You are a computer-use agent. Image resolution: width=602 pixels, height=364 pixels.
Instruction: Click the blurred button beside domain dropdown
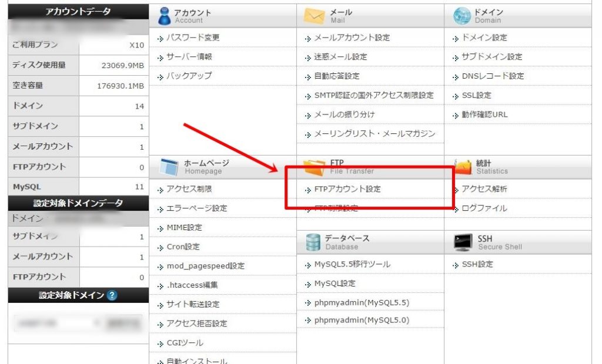123,323
